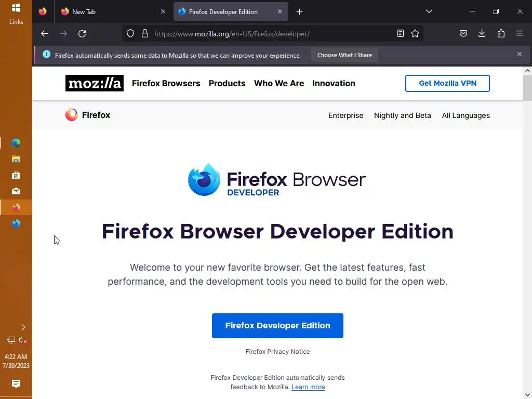Screen dimensions: 532x399
Task: Click Get Mozilla VPN button
Action: 447,83
